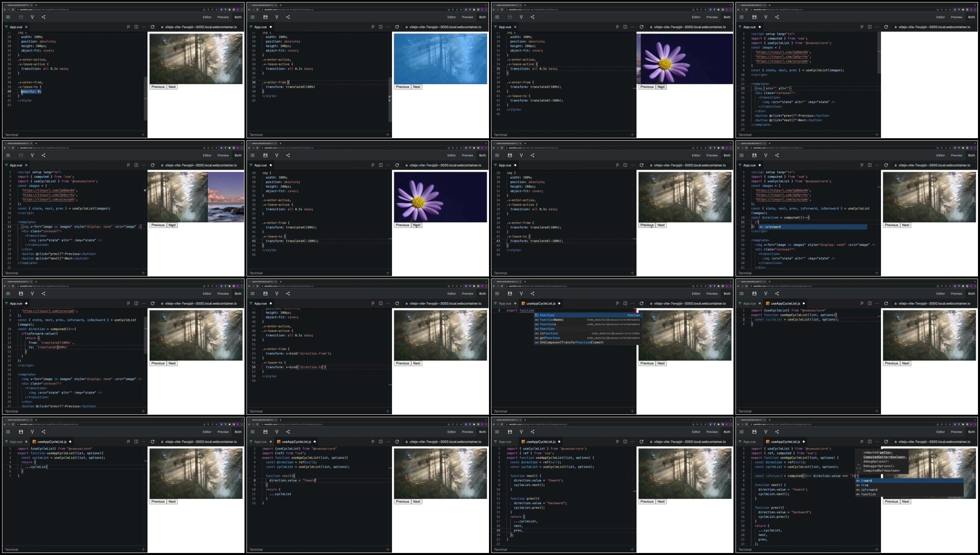Click the Prettier icon in the 'foward' suggestion frame
Viewport: 980px width, 555px height.
pos(862,442)
